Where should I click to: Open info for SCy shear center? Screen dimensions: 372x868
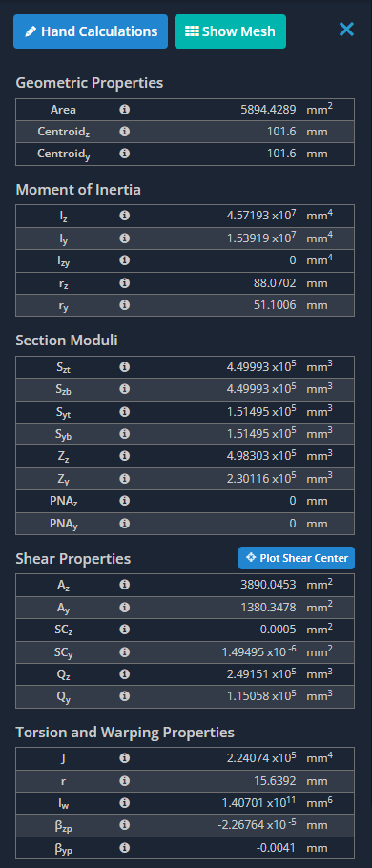click(x=125, y=652)
